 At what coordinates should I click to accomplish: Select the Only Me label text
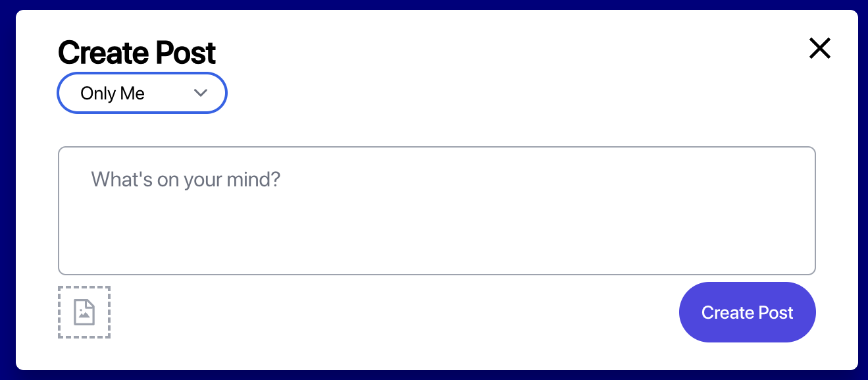click(x=112, y=93)
